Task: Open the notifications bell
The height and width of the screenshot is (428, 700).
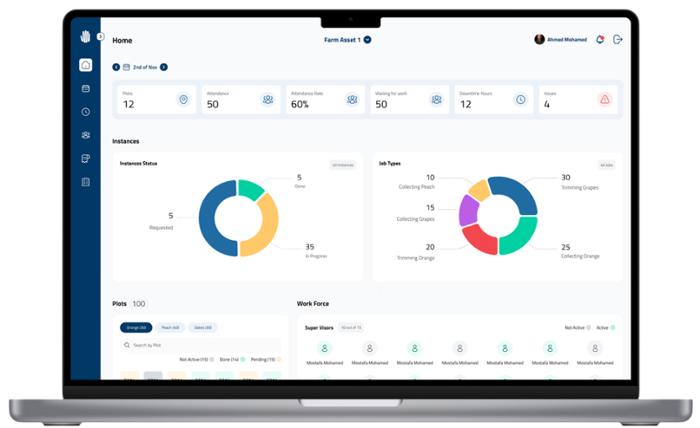Action: point(600,40)
